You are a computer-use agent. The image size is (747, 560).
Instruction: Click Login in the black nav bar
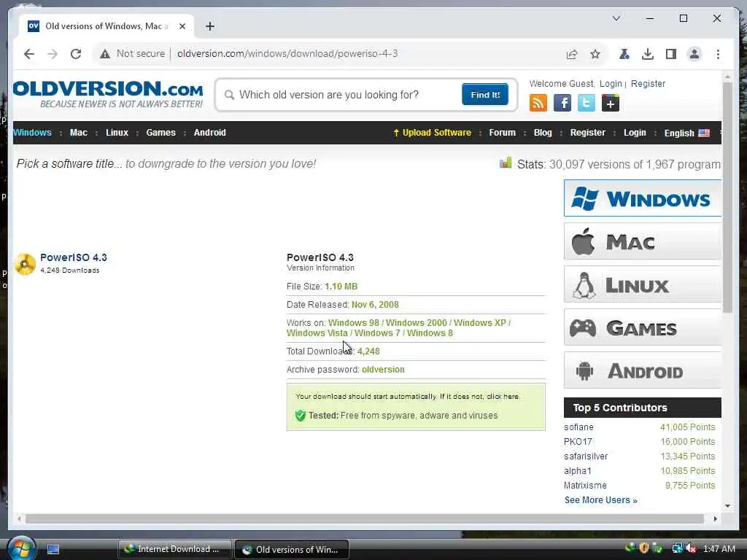coord(635,133)
